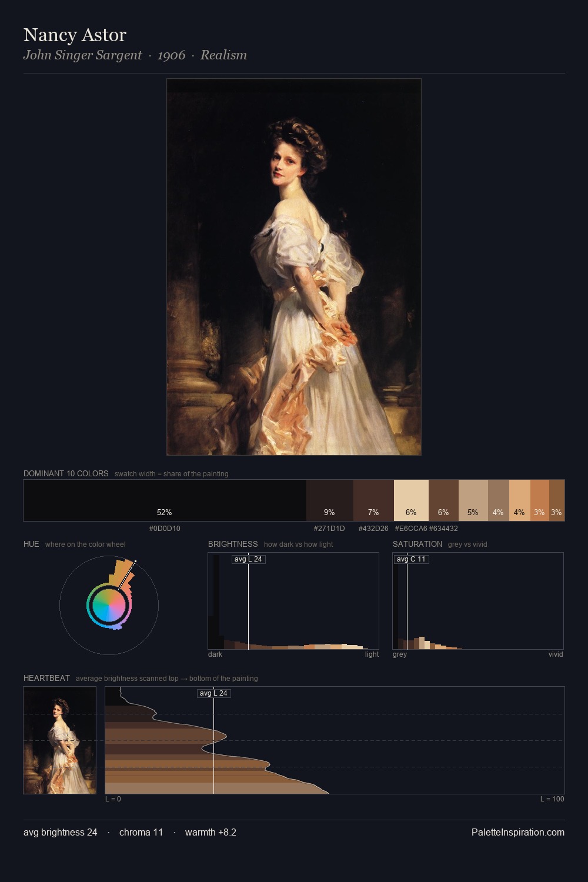Image resolution: width=588 pixels, height=882 pixels.
Task: Click the warmth +8.2 footer text
Action: coord(211,832)
